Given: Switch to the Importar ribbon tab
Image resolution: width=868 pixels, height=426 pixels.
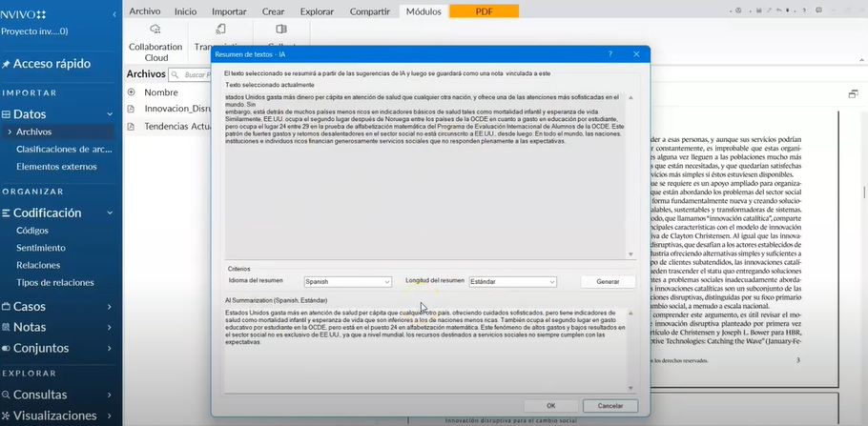Looking at the screenshot, I should (229, 11).
